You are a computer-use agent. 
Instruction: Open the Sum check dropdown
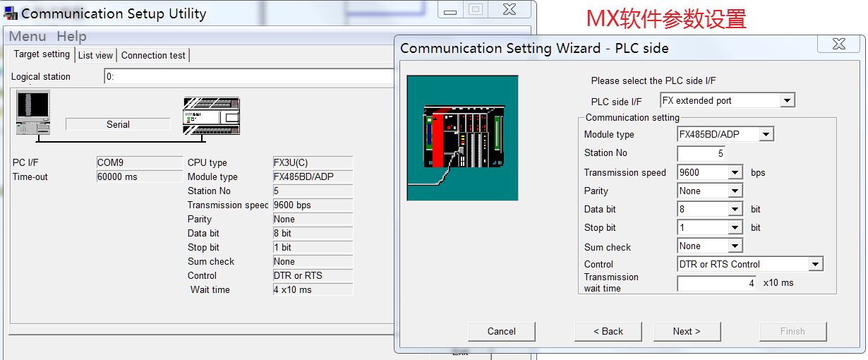(x=735, y=246)
